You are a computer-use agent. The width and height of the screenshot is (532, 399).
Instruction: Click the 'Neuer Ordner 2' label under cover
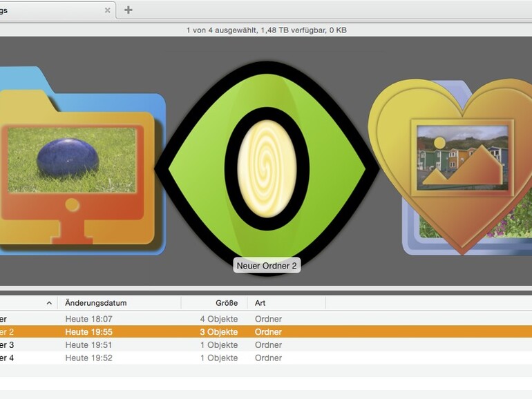click(267, 266)
